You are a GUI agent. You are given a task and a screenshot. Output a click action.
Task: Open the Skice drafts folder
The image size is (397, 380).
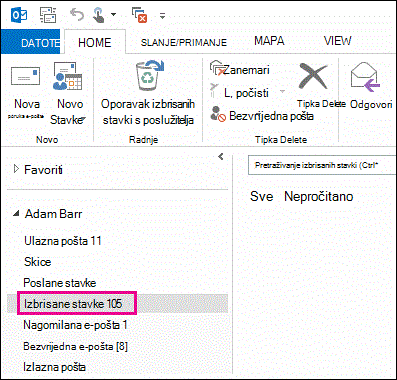tap(38, 262)
